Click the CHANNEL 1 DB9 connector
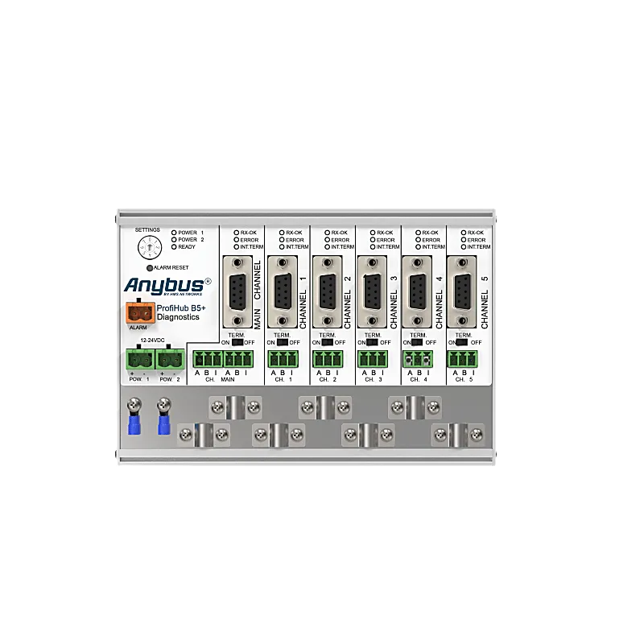Viewport: 644px width, 644px height. point(283,291)
